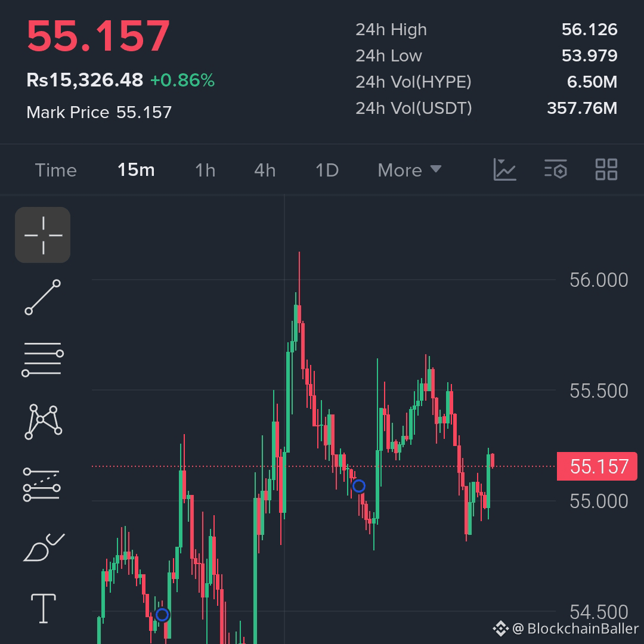Tap the blue trade marker near 55.0 level
644x644 pixels.
[x=359, y=487]
